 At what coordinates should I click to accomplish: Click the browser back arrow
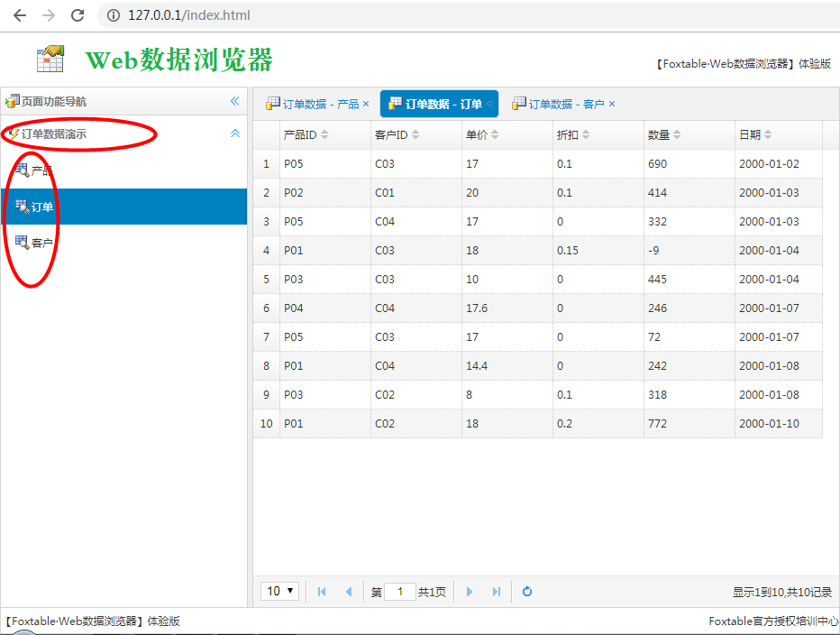tap(20, 15)
